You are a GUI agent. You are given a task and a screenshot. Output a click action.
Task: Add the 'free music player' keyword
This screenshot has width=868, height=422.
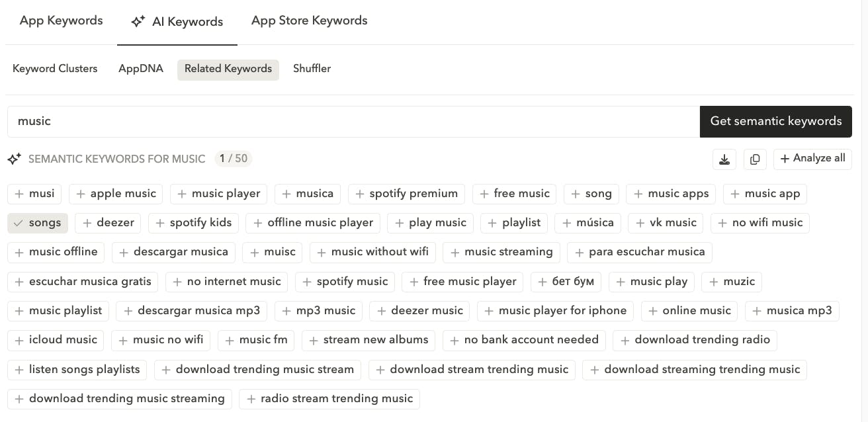click(x=462, y=282)
